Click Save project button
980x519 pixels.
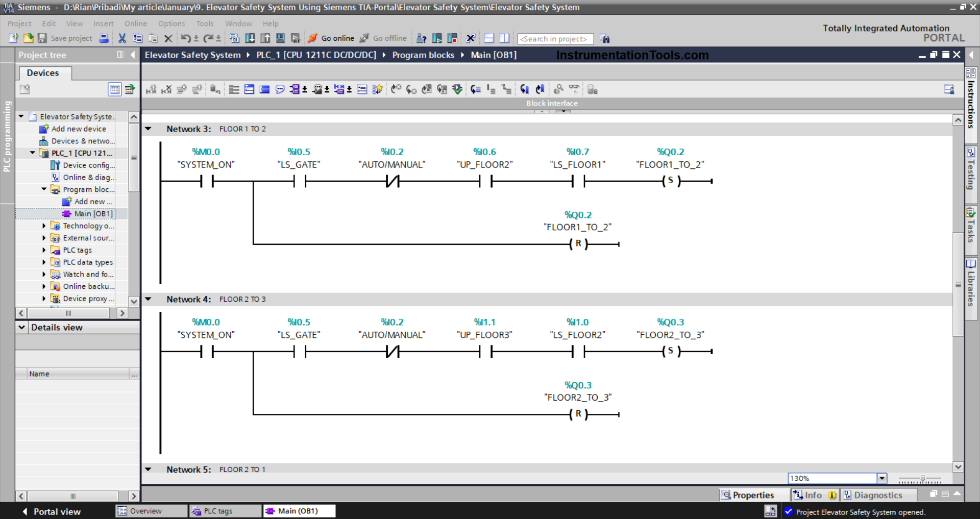[x=65, y=38]
